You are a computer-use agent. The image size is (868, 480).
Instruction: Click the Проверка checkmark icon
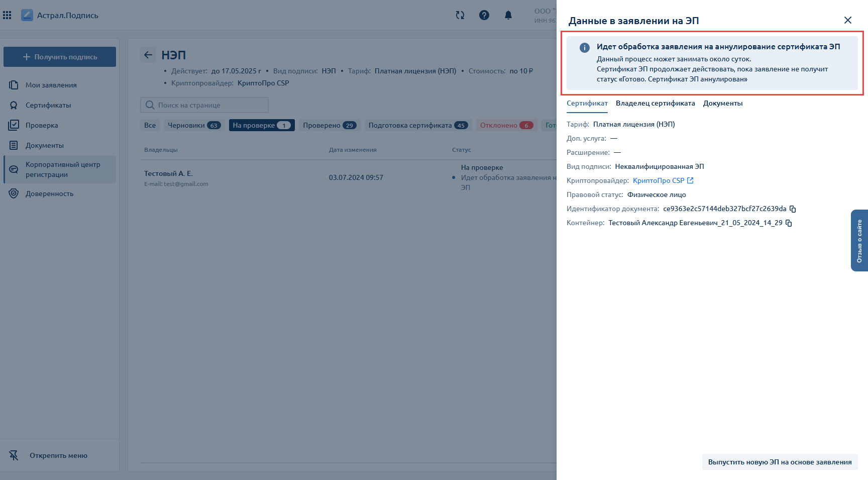pos(14,125)
